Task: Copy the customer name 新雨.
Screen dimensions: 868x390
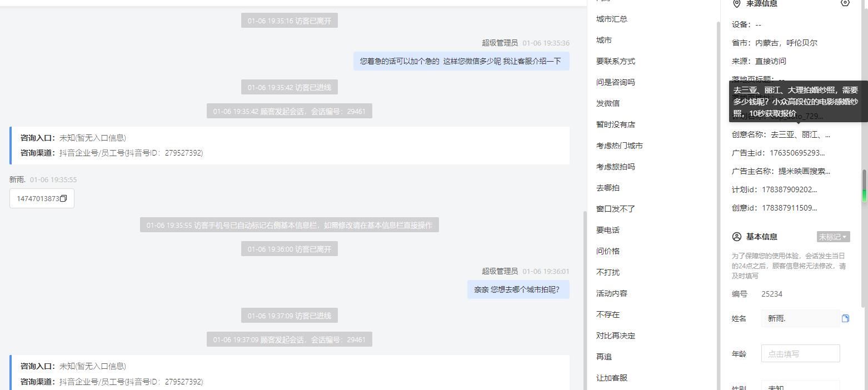Action: 845,318
